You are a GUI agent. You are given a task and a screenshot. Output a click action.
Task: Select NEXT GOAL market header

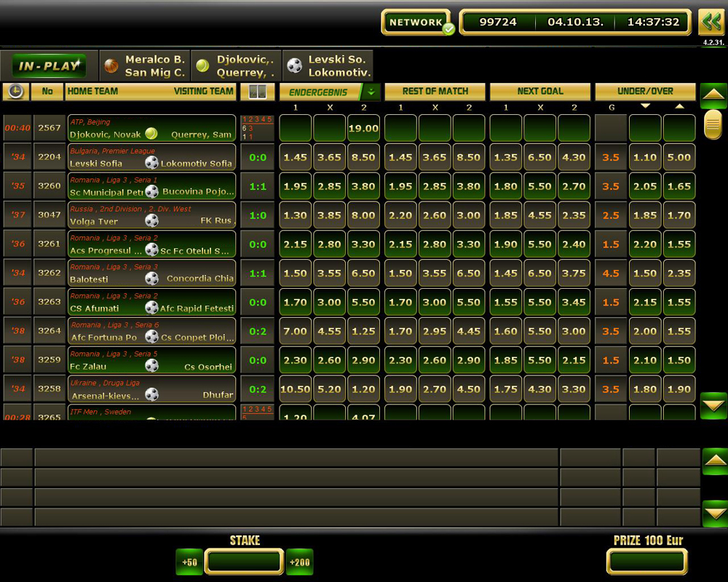[x=540, y=92]
